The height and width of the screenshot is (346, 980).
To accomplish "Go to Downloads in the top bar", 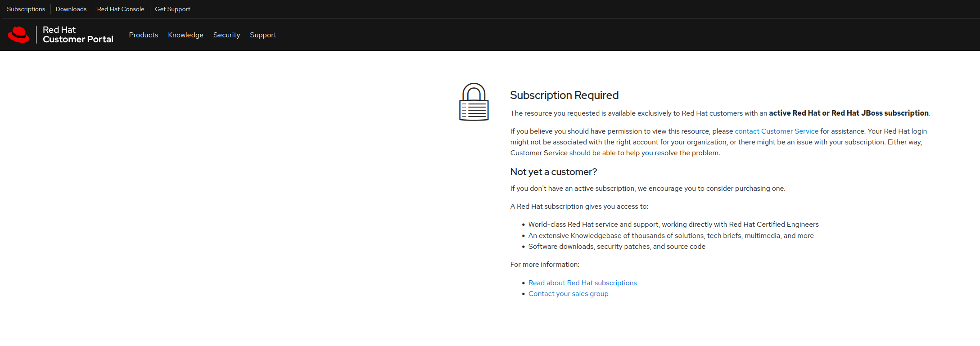I will [x=71, y=9].
